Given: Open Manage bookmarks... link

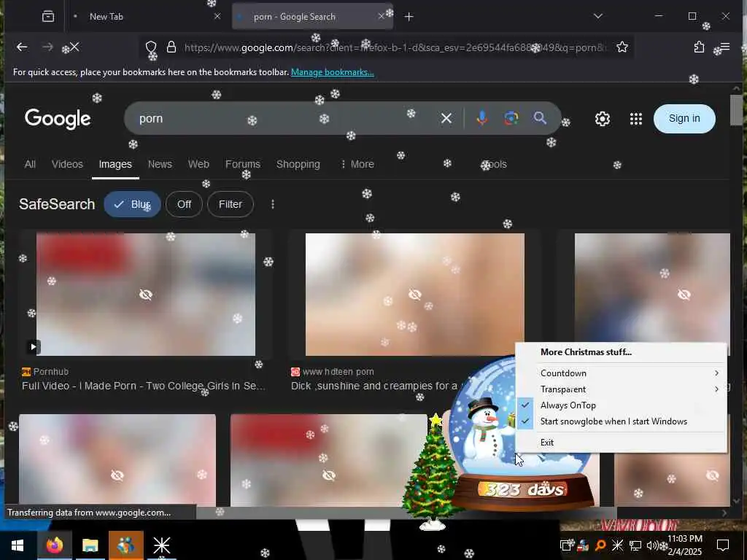Looking at the screenshot, I should [x=333, y=72].
